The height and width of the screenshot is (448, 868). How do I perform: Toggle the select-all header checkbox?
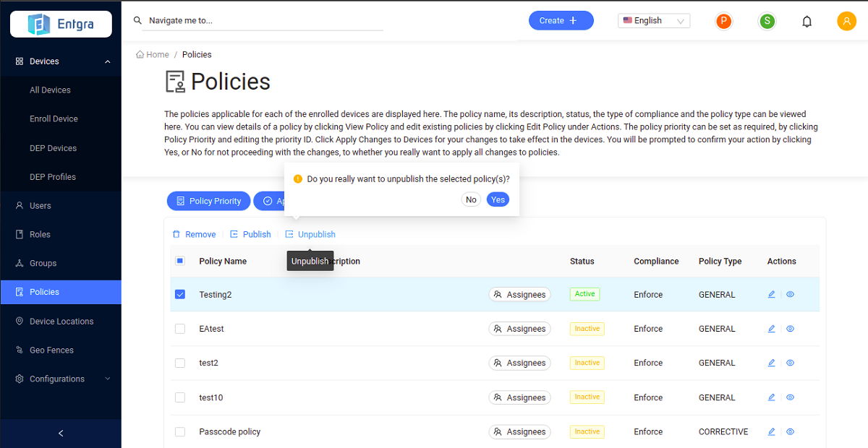180,261
